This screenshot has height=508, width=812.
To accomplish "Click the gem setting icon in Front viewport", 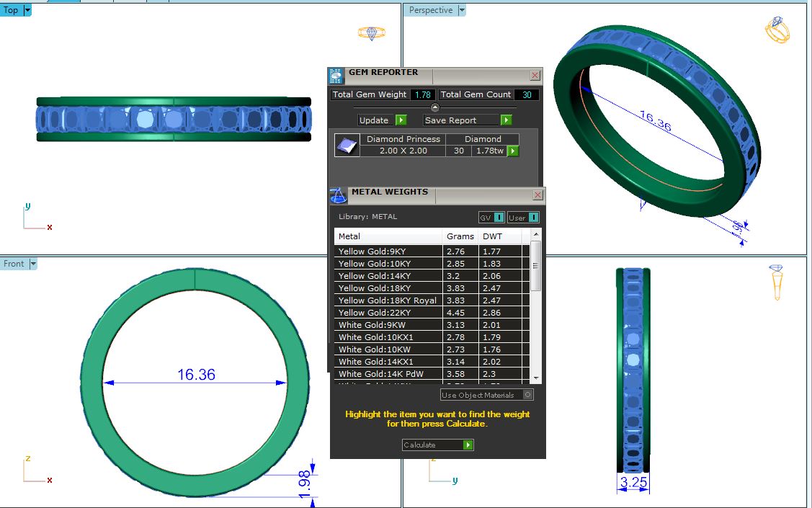I will tap(777, 282).
